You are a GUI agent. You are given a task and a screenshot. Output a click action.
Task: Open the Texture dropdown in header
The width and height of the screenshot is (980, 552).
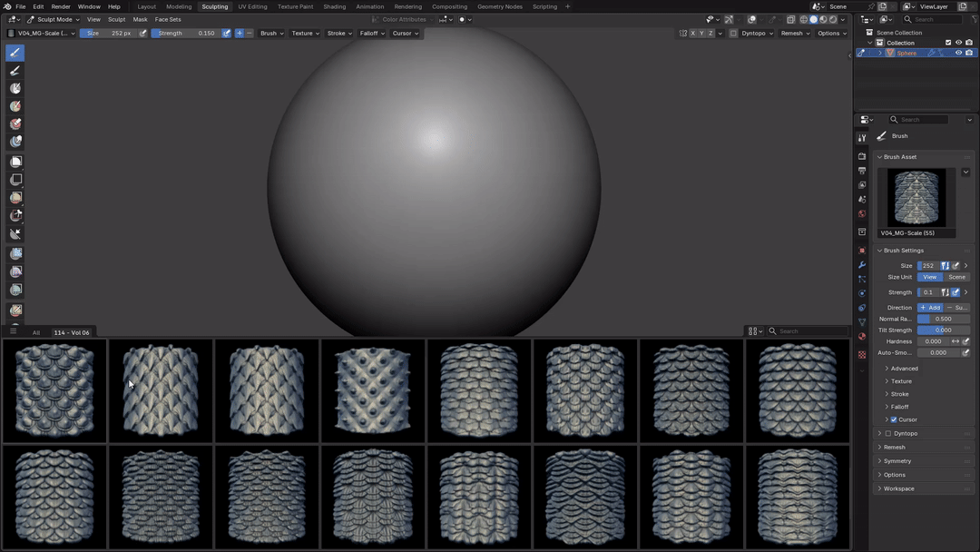[x=306, y=33]
